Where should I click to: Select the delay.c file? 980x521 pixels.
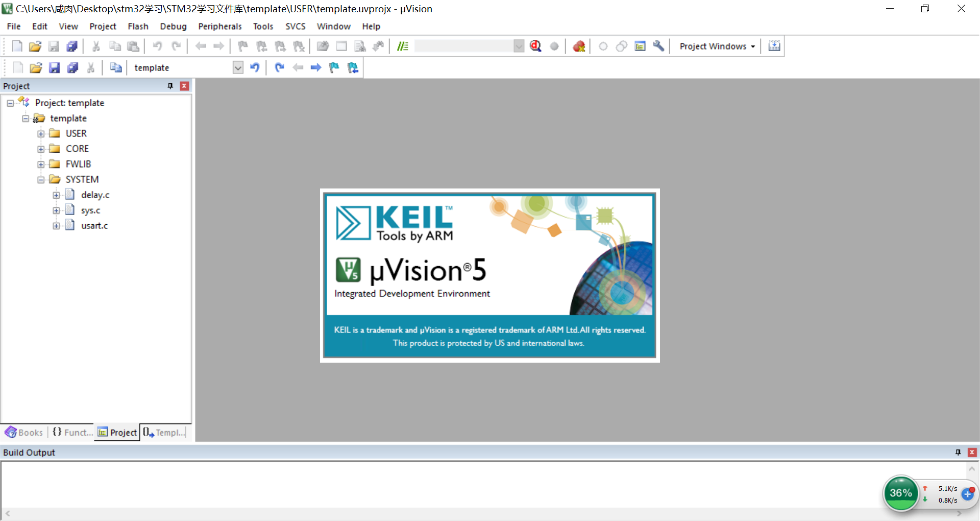tap(95, 195)
